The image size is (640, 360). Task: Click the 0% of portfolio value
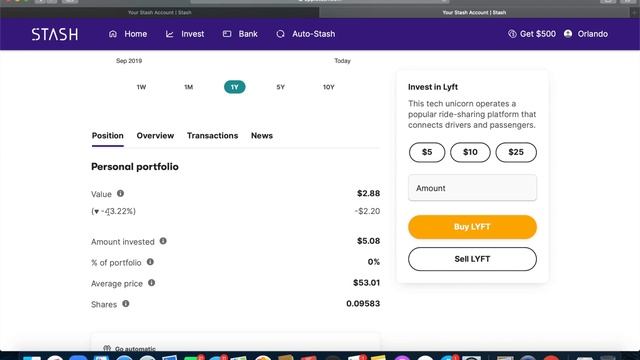click(x=374, y=262)
